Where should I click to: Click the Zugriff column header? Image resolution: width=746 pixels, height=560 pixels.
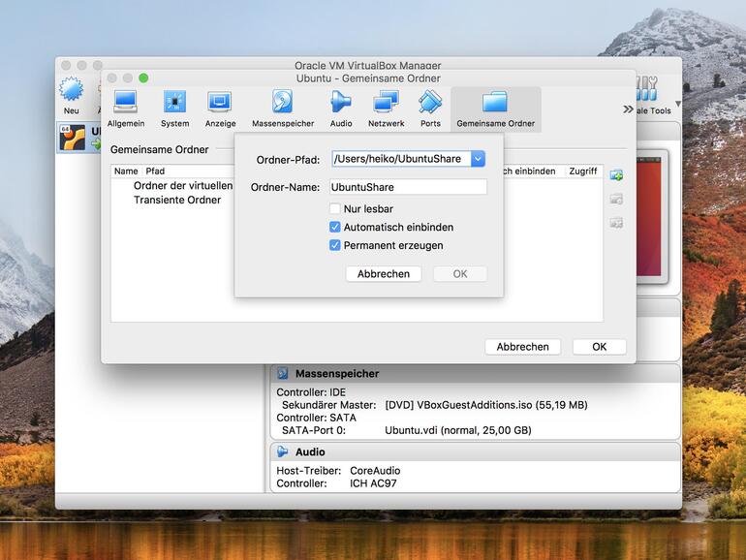coord(583,171)
